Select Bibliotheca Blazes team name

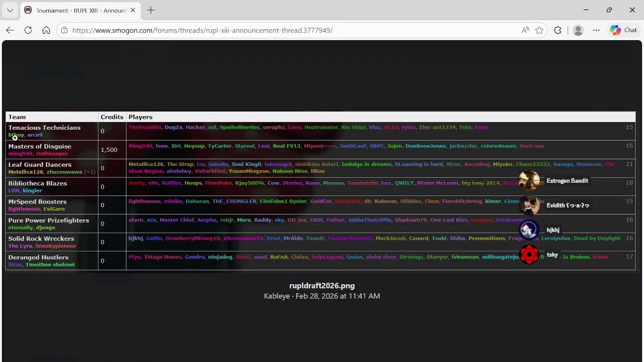coord(38,183)
